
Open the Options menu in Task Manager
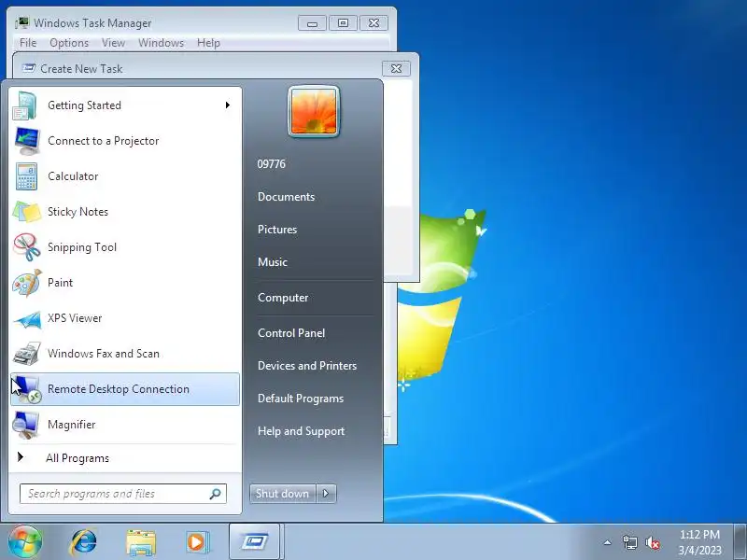pyautogui.click(x=69, y=43)
